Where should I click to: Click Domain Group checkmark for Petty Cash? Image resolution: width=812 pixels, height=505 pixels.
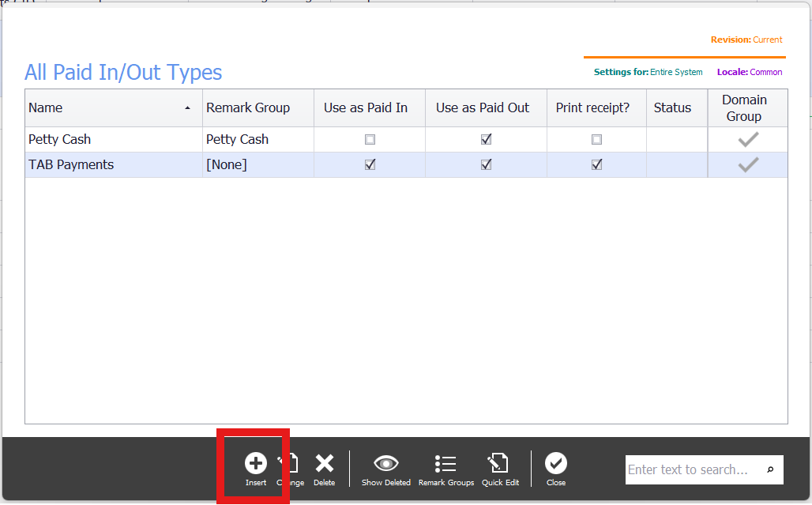[x=748, y=139]
